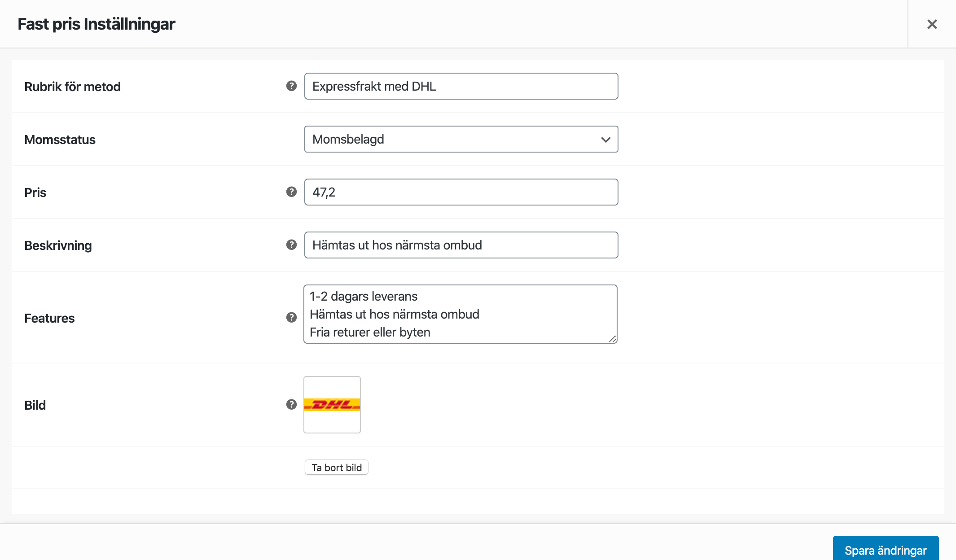The image size is (956, 560).
Task: Click the Rubrik för metod label
Action: click(x=72, y=87)
